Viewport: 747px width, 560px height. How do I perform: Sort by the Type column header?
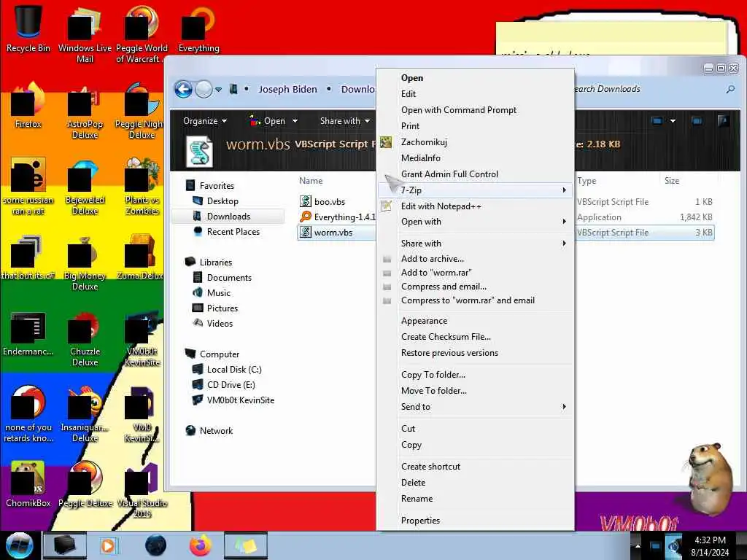(587, 181)
